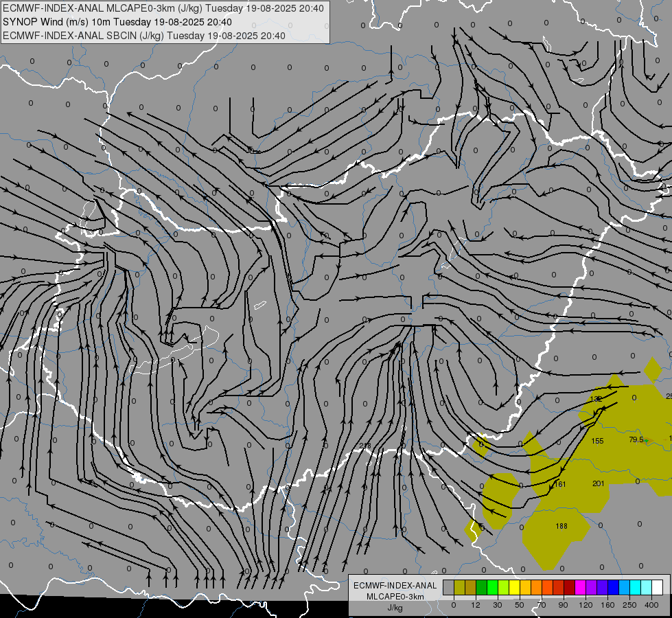Select the 120 legend scale label

tap(586, 605)
